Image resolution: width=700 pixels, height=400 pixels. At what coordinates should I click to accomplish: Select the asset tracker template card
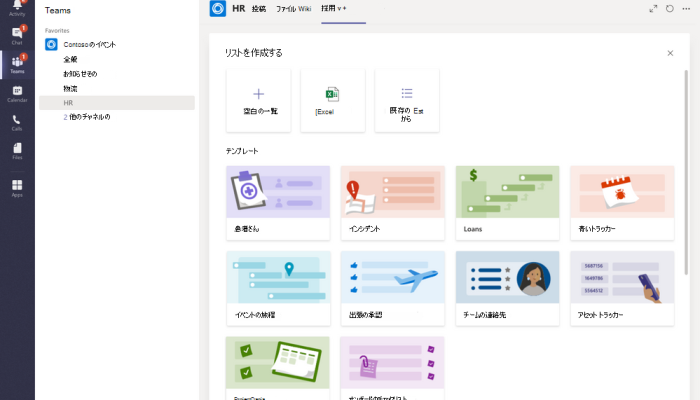[622, 288]
